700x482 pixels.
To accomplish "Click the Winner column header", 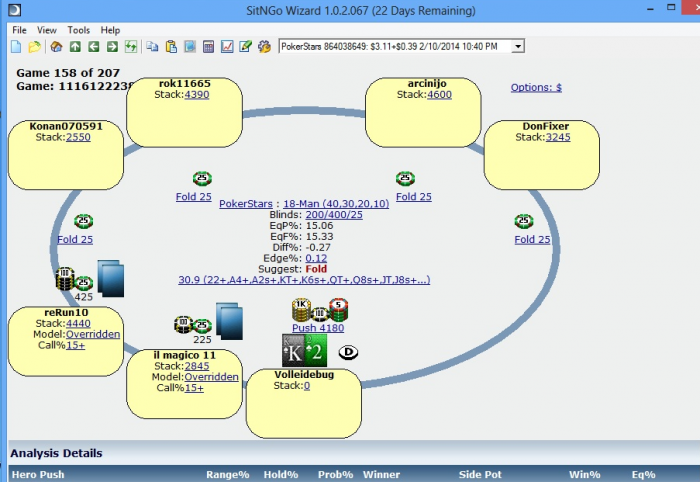I will pos(381,474).
